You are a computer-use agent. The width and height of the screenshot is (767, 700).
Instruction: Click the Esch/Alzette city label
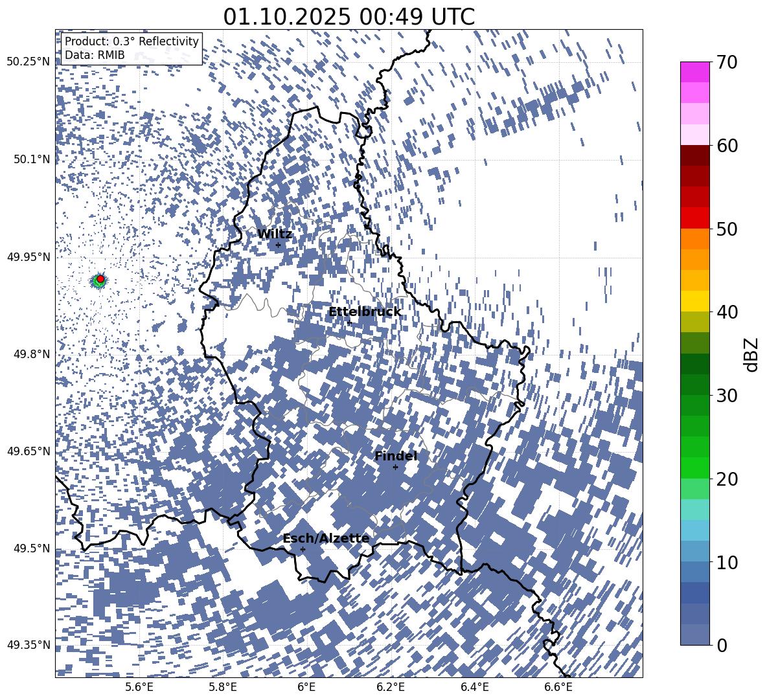(x=326, y=538)
